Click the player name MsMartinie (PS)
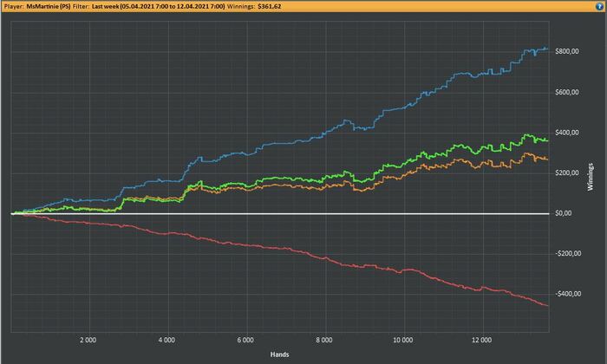This screenshot has height=364, width=607. point(49,7)
